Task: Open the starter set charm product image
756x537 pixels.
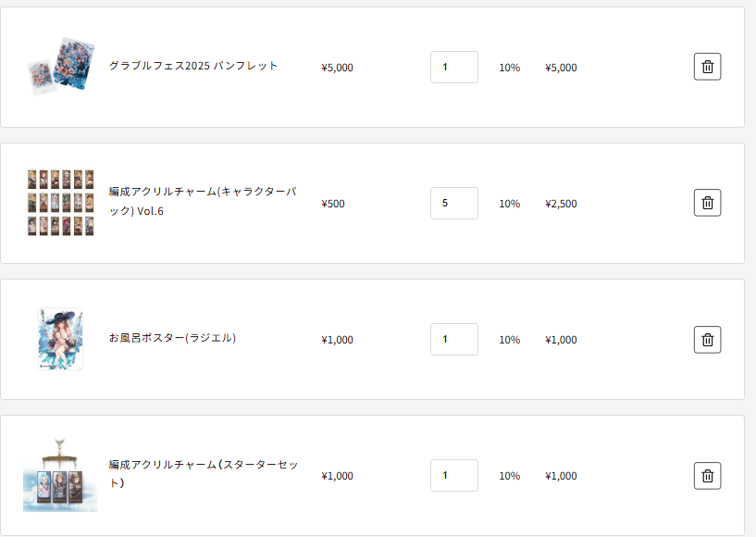Action: [60, 476]
